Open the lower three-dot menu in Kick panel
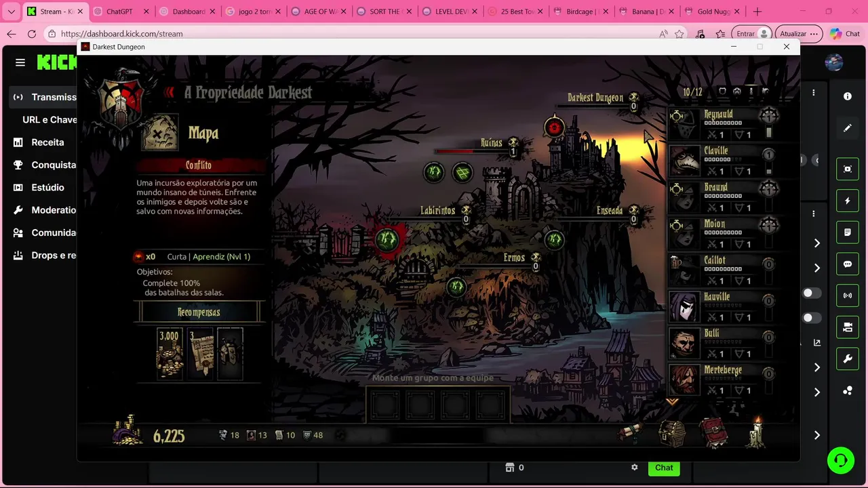Screen dimensions: 868x488 814,213
